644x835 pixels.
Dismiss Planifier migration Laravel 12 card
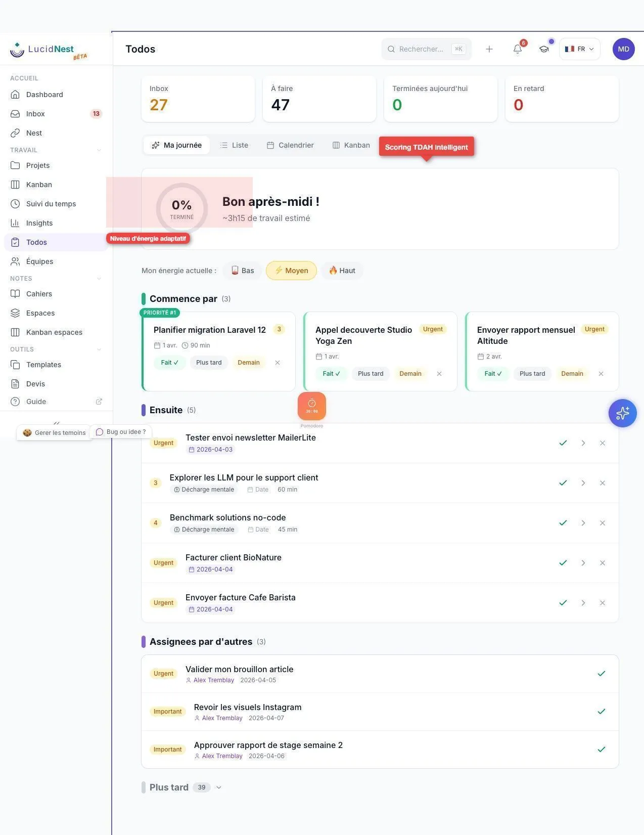point(278,363)
